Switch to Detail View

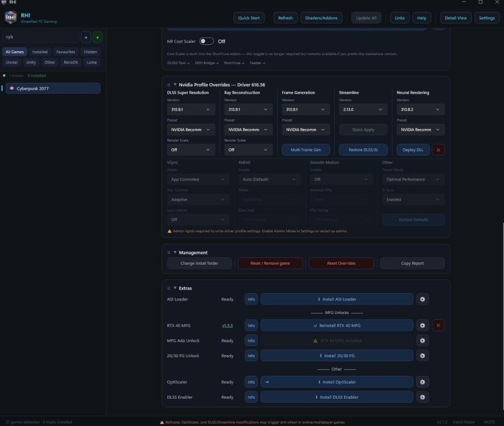click(455, 18)
